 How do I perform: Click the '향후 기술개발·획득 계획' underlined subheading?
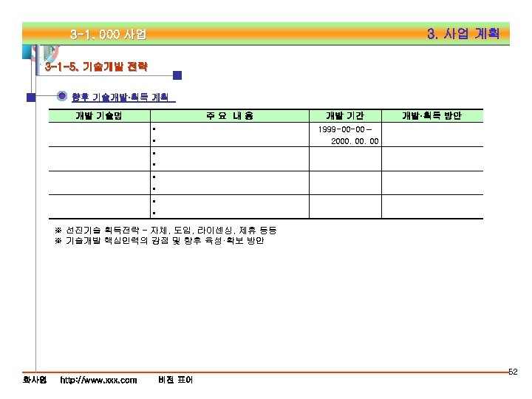pos(123,97)
